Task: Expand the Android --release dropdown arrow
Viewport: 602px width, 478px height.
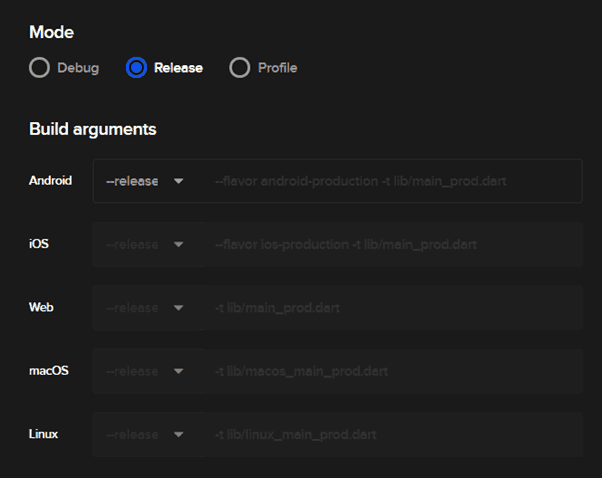Action: (178, 181)
